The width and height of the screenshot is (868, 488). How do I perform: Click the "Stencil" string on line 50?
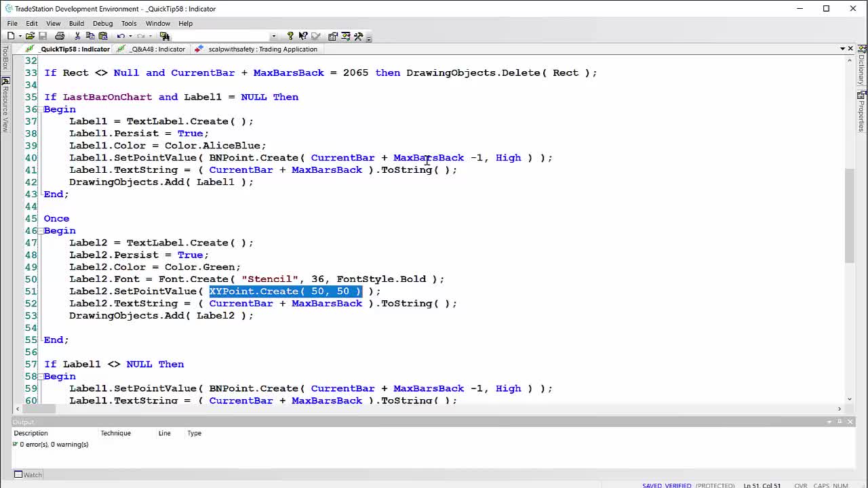pos(270,279)
